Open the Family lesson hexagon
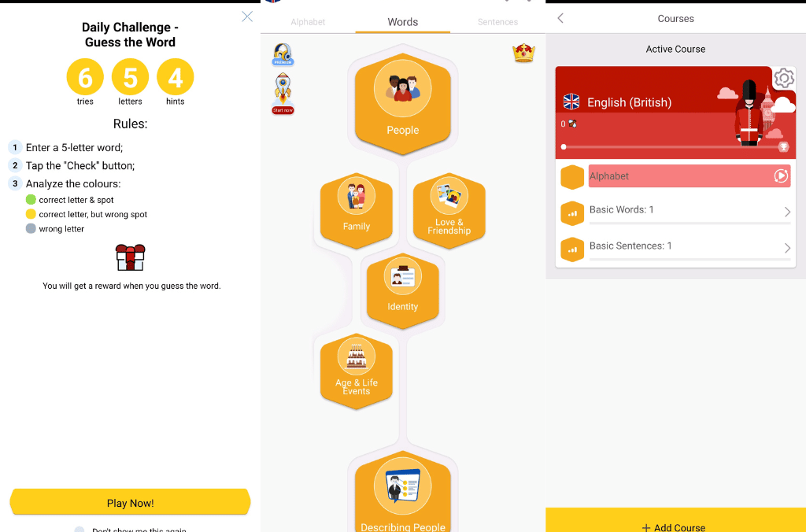Image resolution: width=806 pixels, height=532 pixels. point(357,211)
